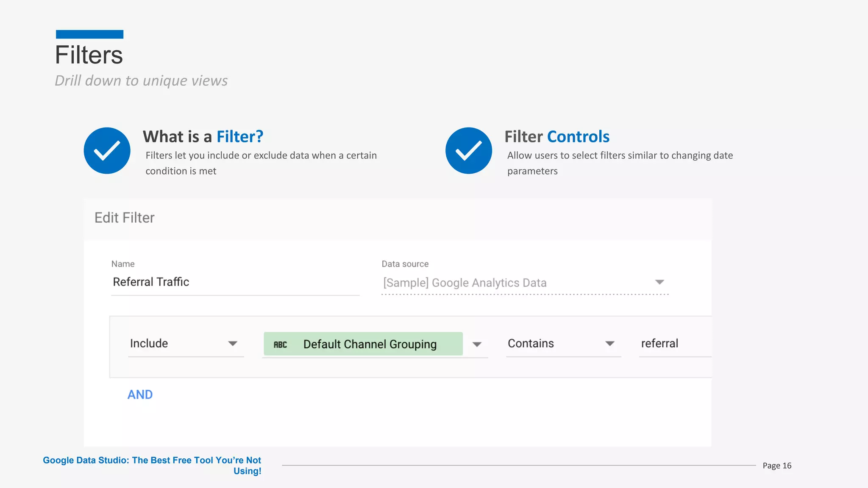Click the 'Google Data Studio' footer title
This screenshot has width=868, height=488.
click(x=152, y=466)
